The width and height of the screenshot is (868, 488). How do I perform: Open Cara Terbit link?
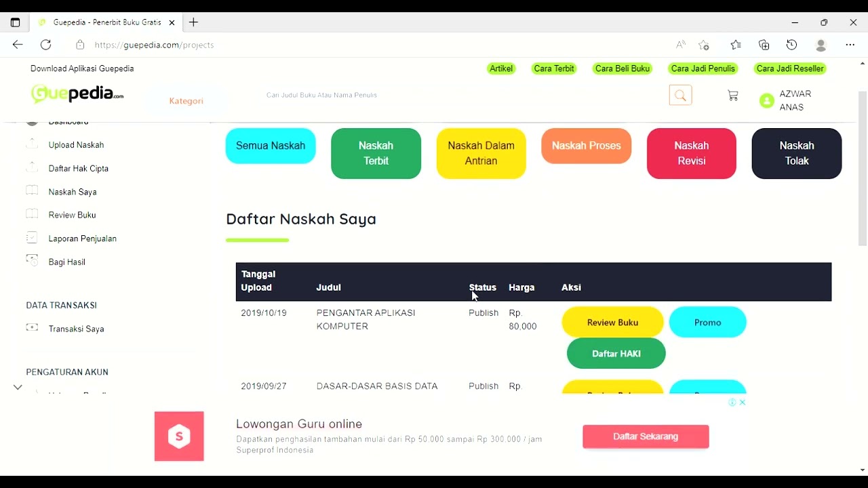click(x=554, y=68)
